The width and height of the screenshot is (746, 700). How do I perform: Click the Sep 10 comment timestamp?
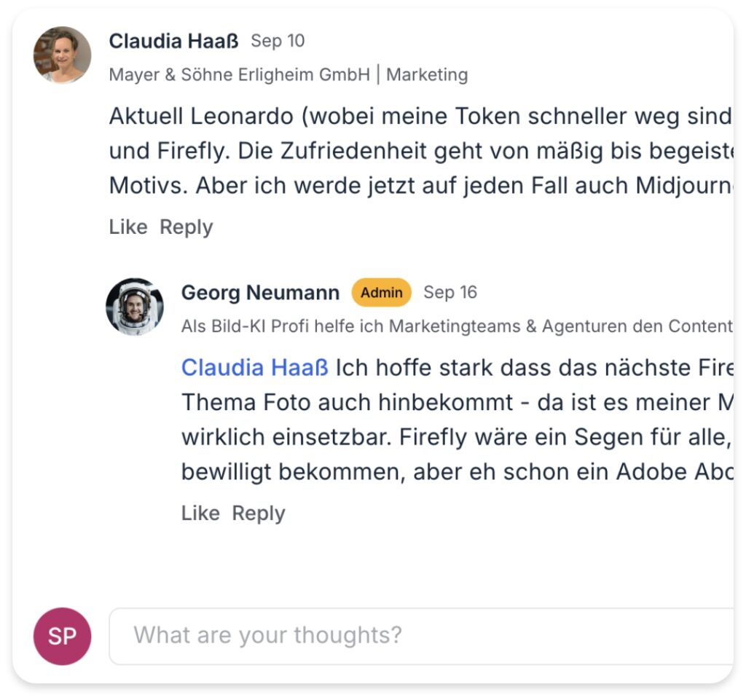click(x=278, y=41)
